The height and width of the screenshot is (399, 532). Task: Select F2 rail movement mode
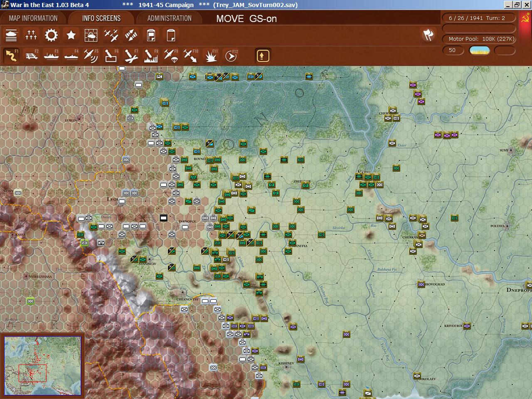point(31,56)
